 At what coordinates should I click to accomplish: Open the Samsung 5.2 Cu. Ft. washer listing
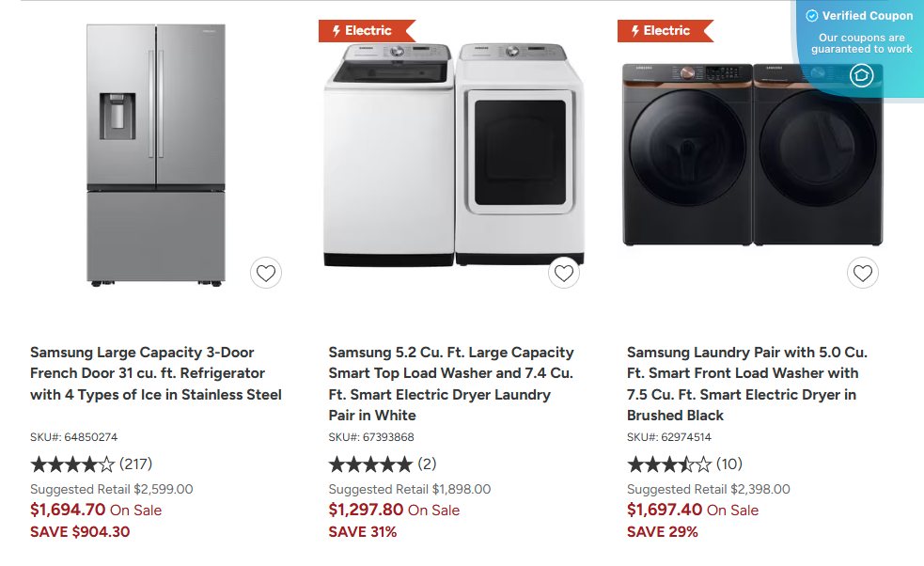pyautogui.click(x=449, y=384)
